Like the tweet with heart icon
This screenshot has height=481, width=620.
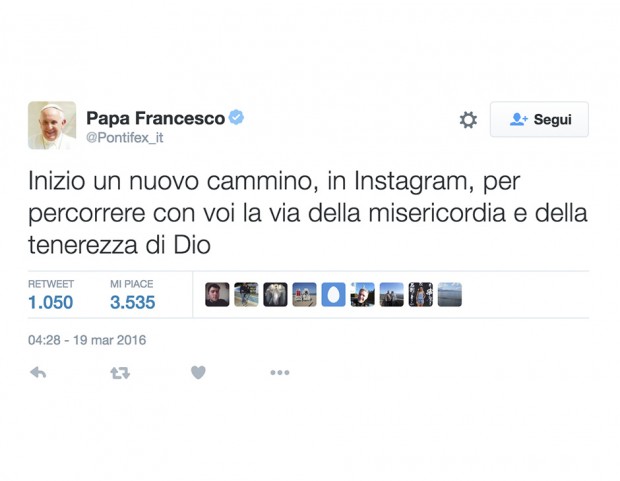click(x=198, y=372)
